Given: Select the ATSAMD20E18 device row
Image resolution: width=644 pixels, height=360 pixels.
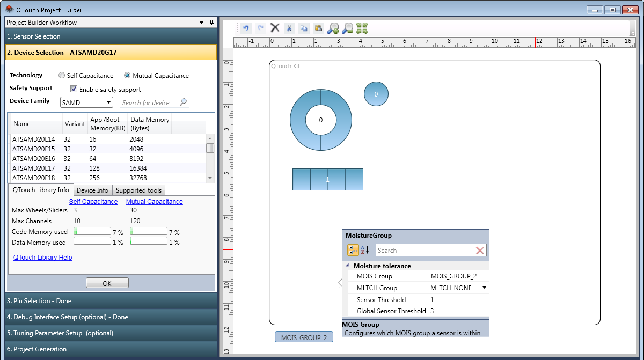Looking at the screenshot, I should [108, 178].
